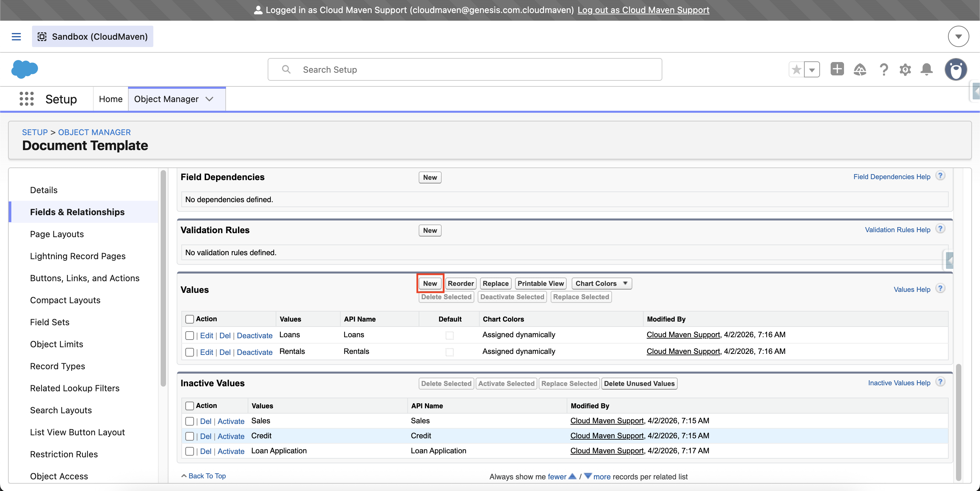
Task: Click New in Validation Rules section
Action: [x=430, y=230]
